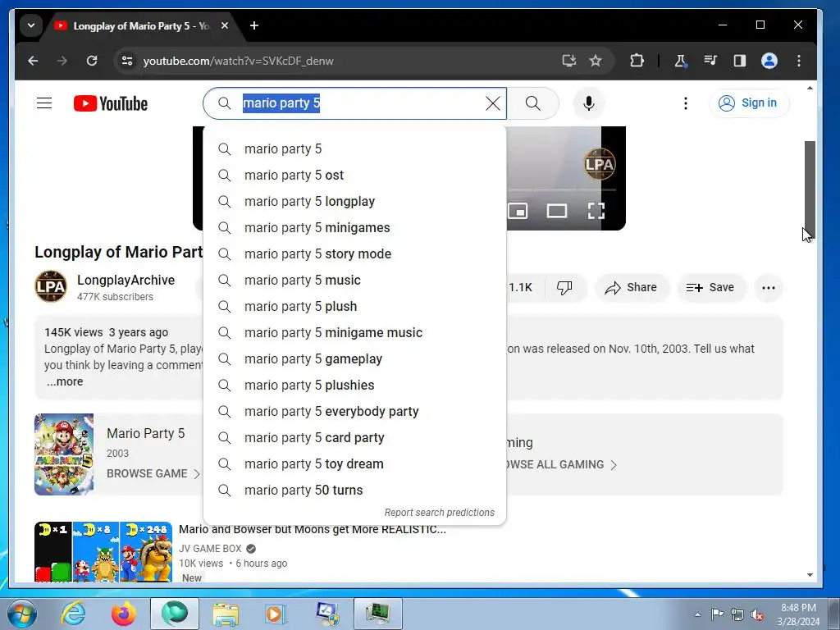
Task: Choose 'mario party 5 plushies' suggestion
Action: [354, 386]
